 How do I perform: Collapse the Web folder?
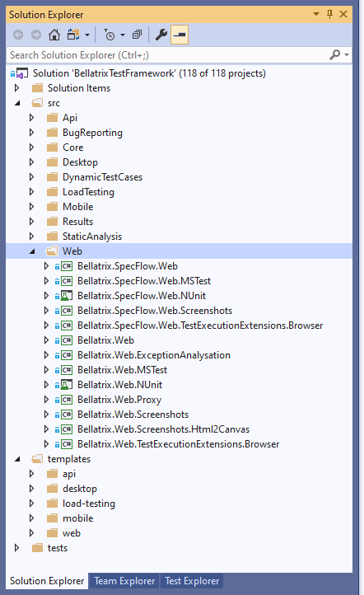click(x=32, y=251)
